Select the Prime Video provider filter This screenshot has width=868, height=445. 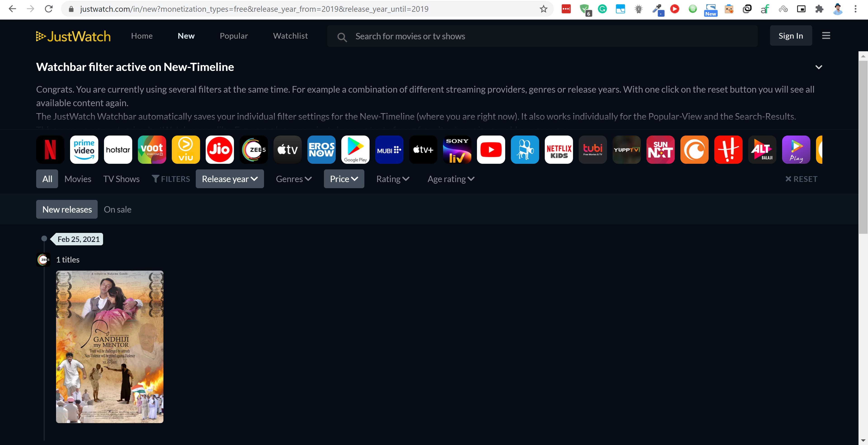click(x=84, y=150)
